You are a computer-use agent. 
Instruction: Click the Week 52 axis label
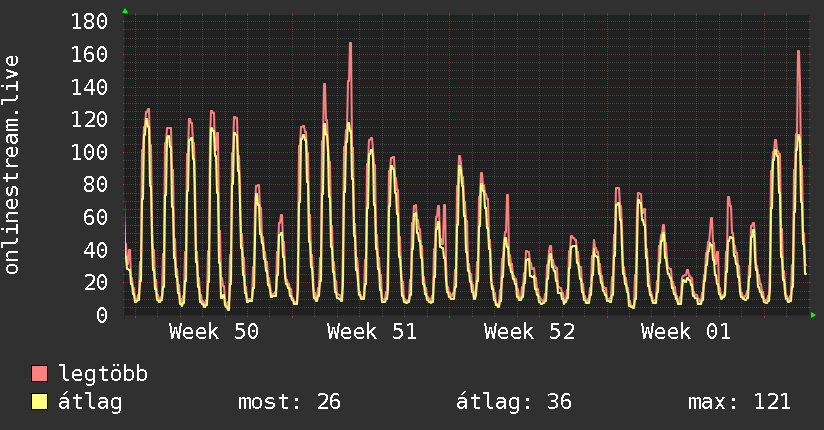(x=529, y=332)
